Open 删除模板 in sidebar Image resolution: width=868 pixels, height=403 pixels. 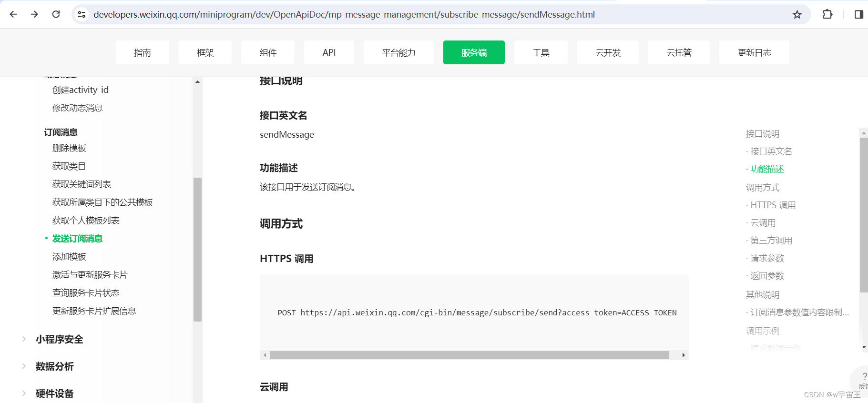click(69, 148)
